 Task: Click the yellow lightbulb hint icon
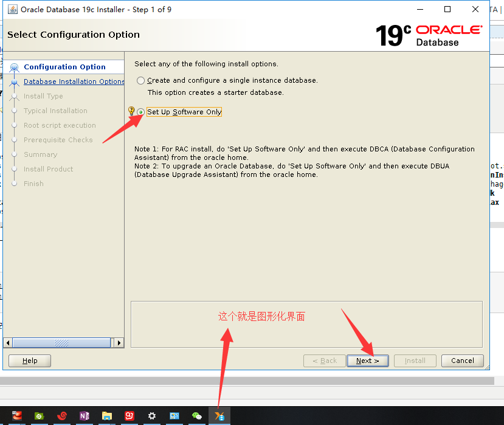pyautogui.click(x=131, y=111)
